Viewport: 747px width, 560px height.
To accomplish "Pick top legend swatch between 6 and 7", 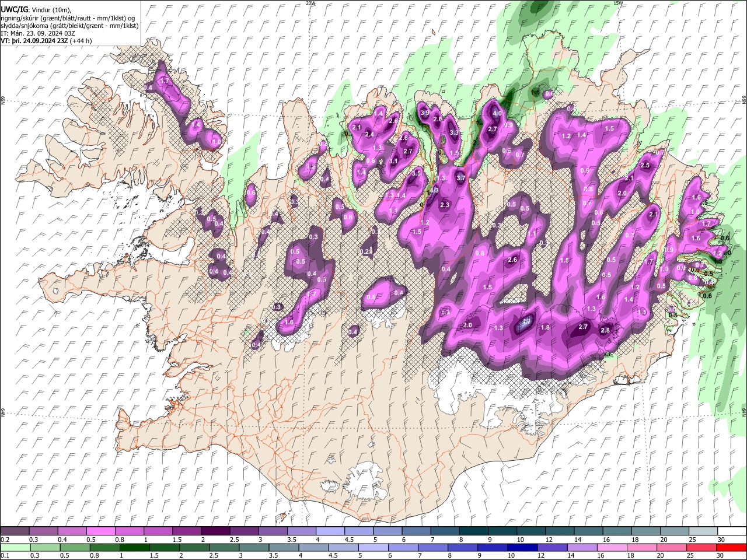I will pos(416,531).
